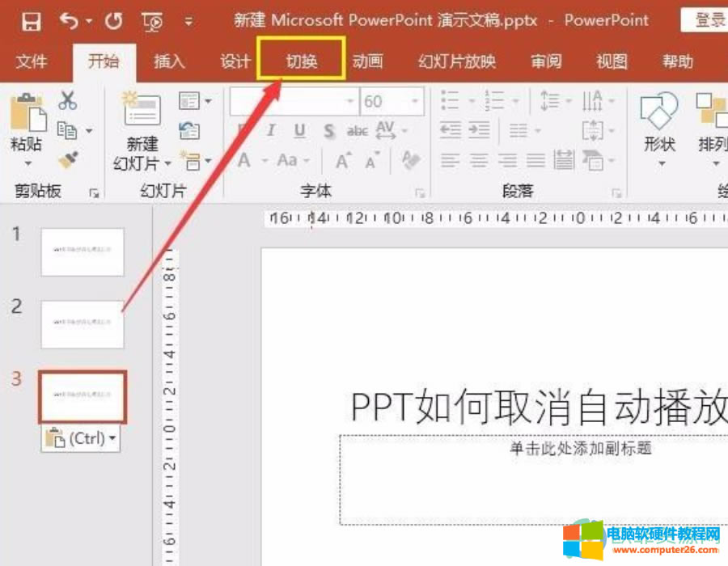Click the Clear Formatting eraser icon

coord(411,160)
